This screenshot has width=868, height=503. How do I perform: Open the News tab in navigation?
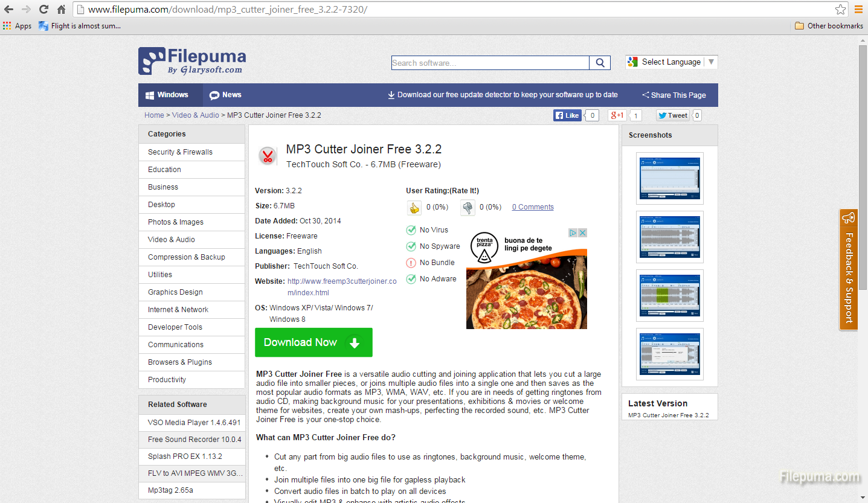(225, 95)
